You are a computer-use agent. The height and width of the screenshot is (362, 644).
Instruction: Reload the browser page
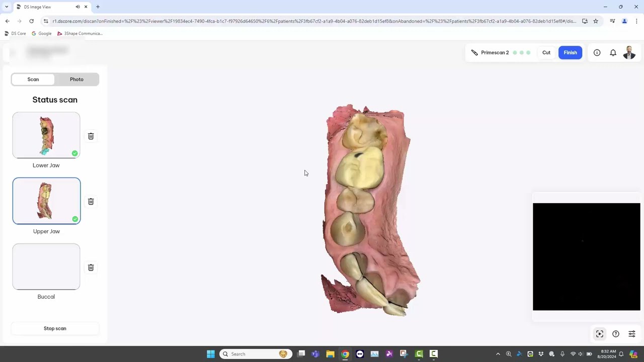click(x=31, y=21)
